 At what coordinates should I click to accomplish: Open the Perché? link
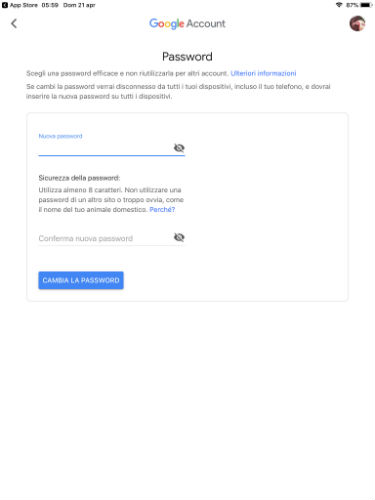click(162, 210)
